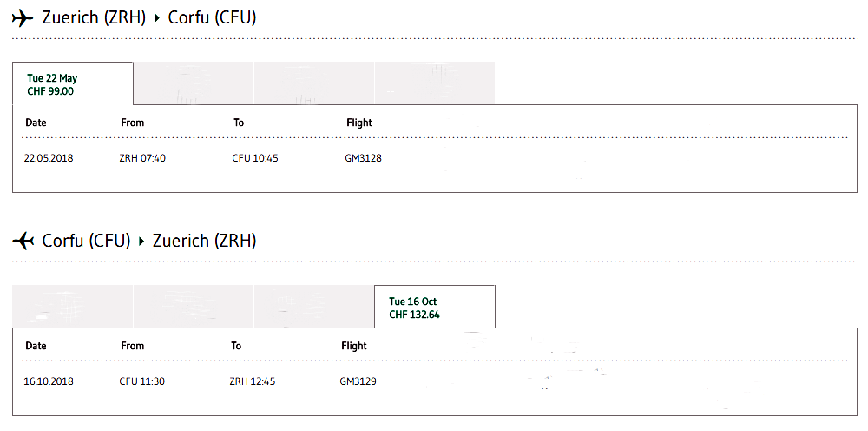Select the 16.10.2018 return flight row date
This screenshot has height=431, width=868.
coord(49,381)
